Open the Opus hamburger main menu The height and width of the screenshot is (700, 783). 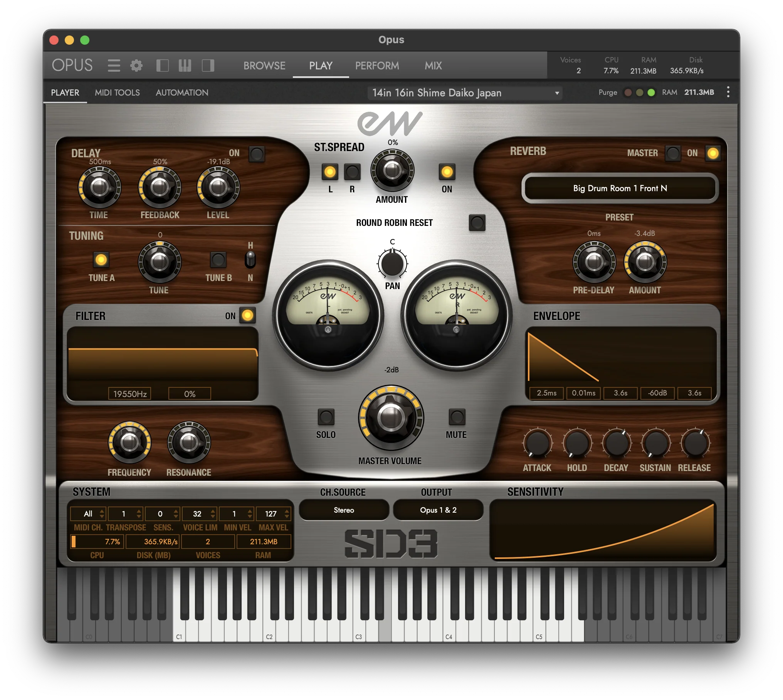point(114,66)
